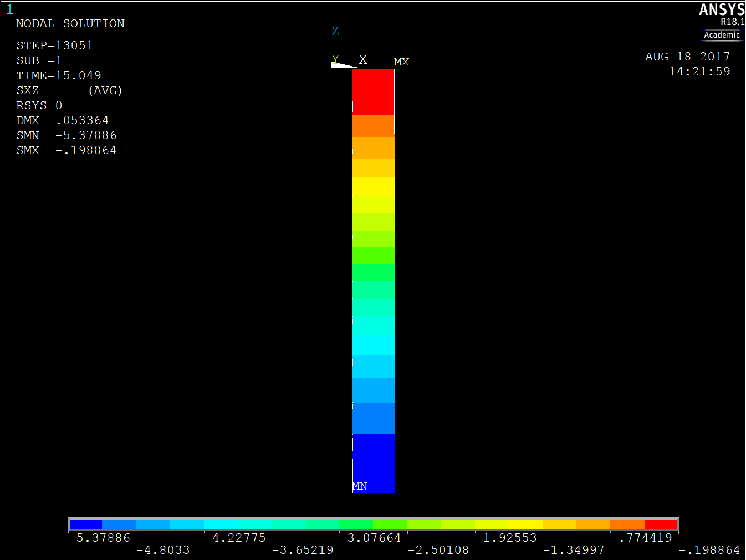The width and height of the screenshot is (746, 560).
Task: Pick the dark blue band at the beam bottom
Action: (x=373, y=460)
